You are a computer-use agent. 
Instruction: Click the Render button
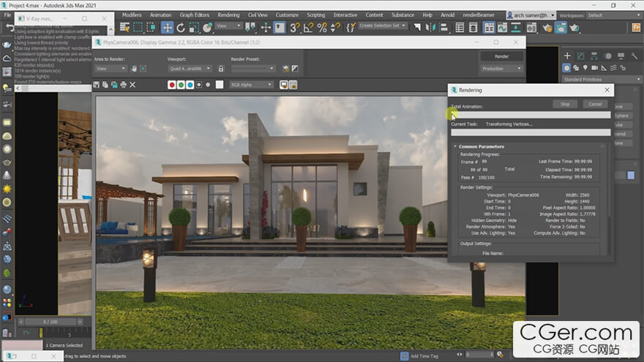[x=501, y=56]
